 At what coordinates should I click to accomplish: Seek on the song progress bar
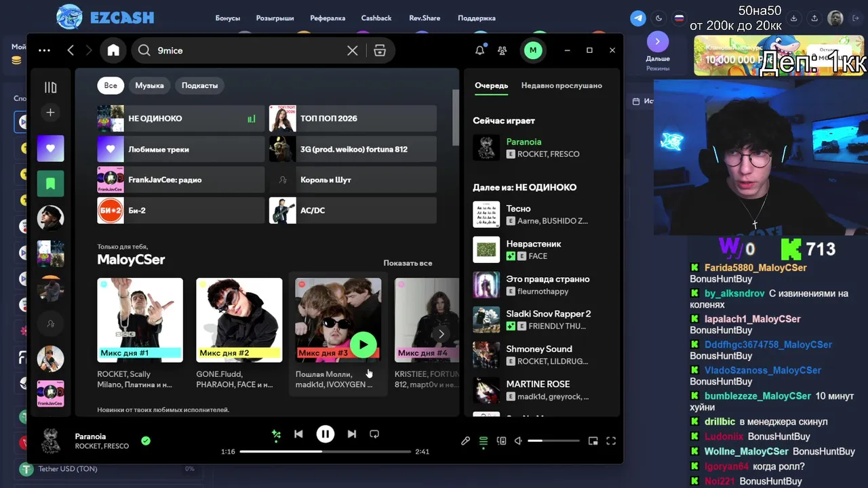coord(325,451)
